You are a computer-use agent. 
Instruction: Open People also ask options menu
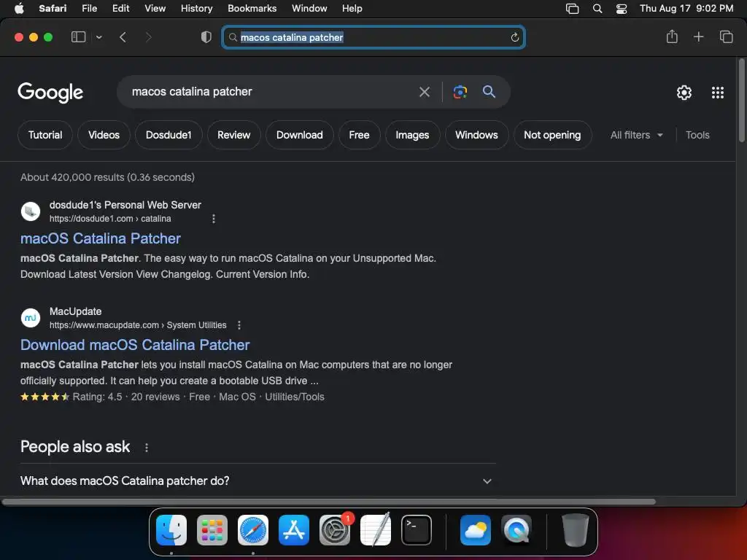pyautogui.click(x=146, y=448)
